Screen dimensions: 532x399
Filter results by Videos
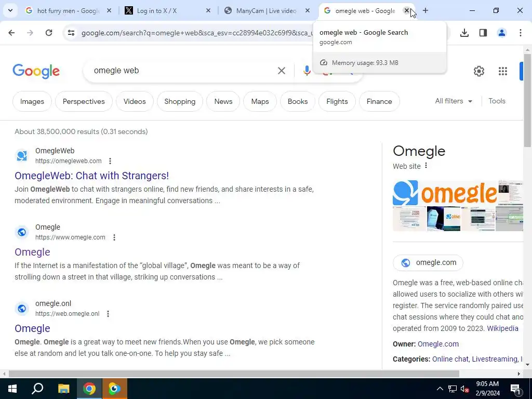point(135,101)
